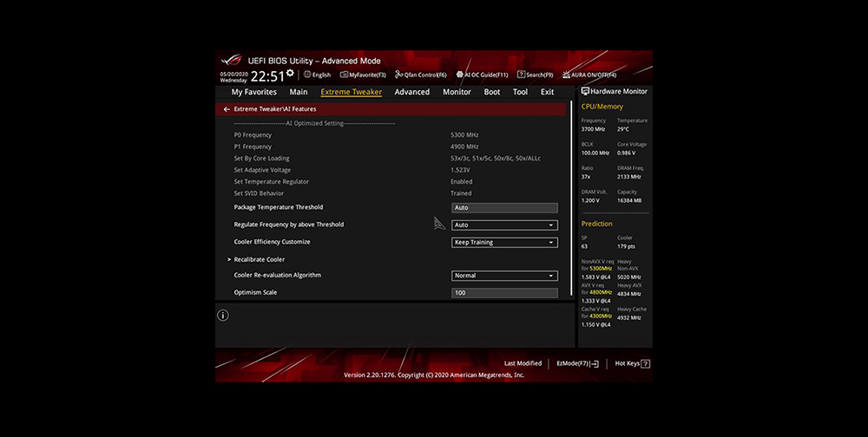Click the 1.583 V @L4 voltage value
Image resolution: width=868 pixels, height=437 pixels.
pyautogui.click(x=595, y=277)
